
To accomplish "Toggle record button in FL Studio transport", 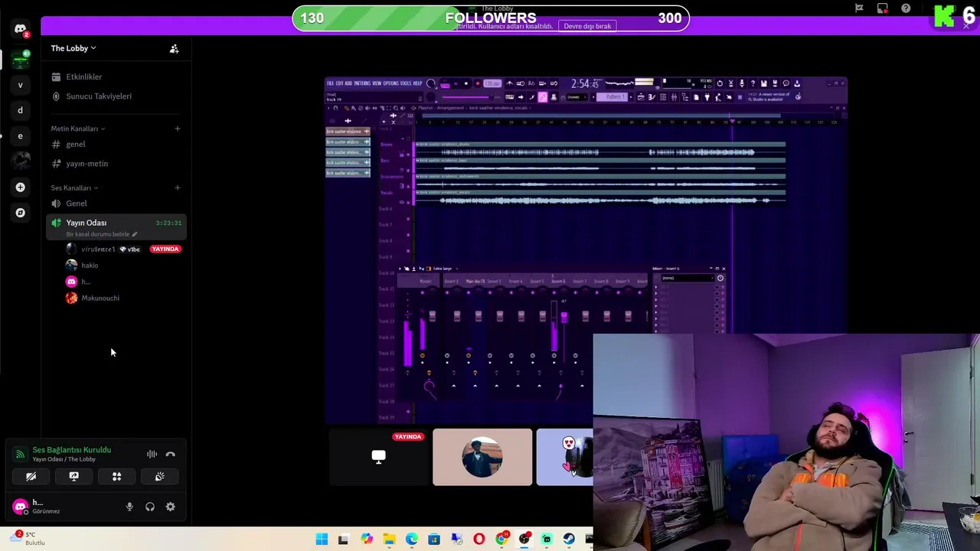I will [x=477, y=83].
